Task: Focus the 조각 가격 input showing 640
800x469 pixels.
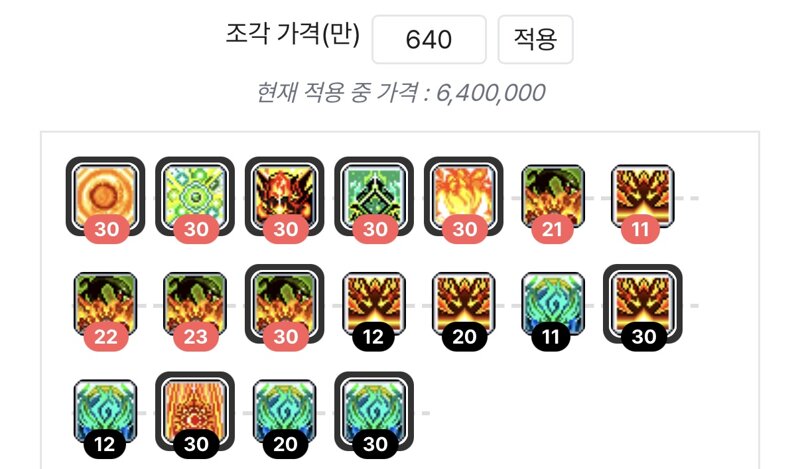Action: tap(429, 39)
